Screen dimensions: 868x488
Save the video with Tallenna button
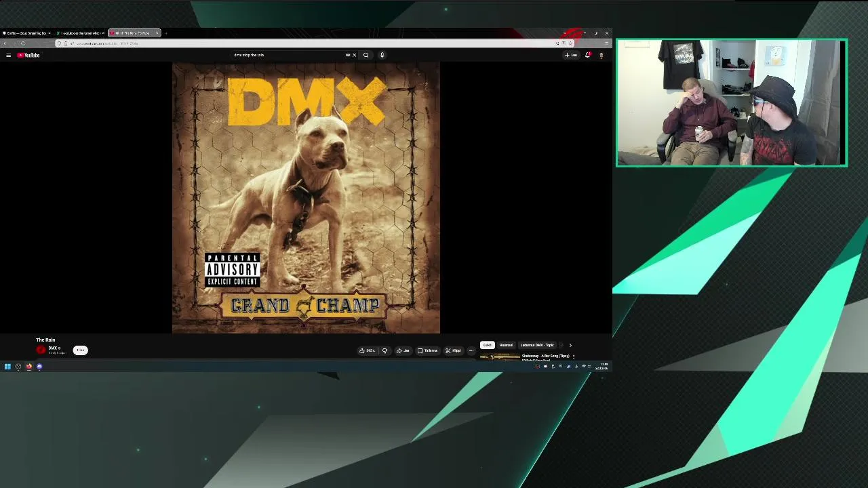pos(428,350)
